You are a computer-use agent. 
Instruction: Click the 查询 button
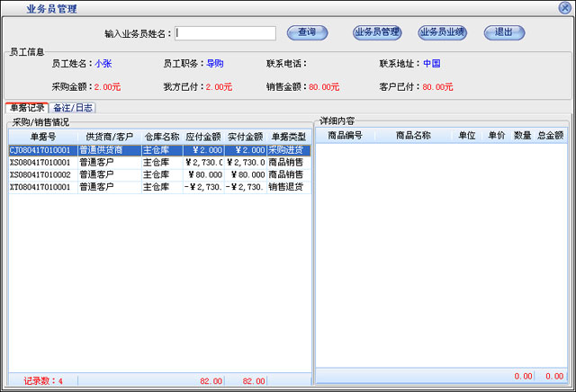pos(307,32)
